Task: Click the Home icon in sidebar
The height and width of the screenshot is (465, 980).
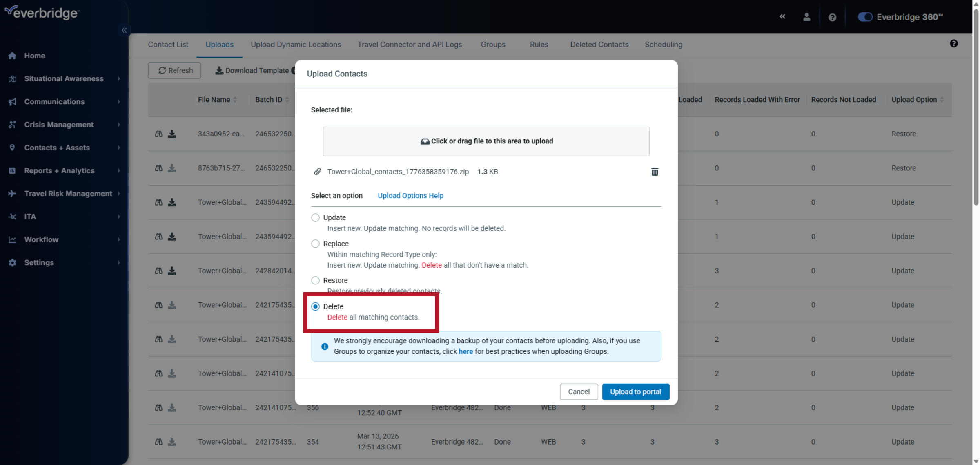Action: [12, 56]
